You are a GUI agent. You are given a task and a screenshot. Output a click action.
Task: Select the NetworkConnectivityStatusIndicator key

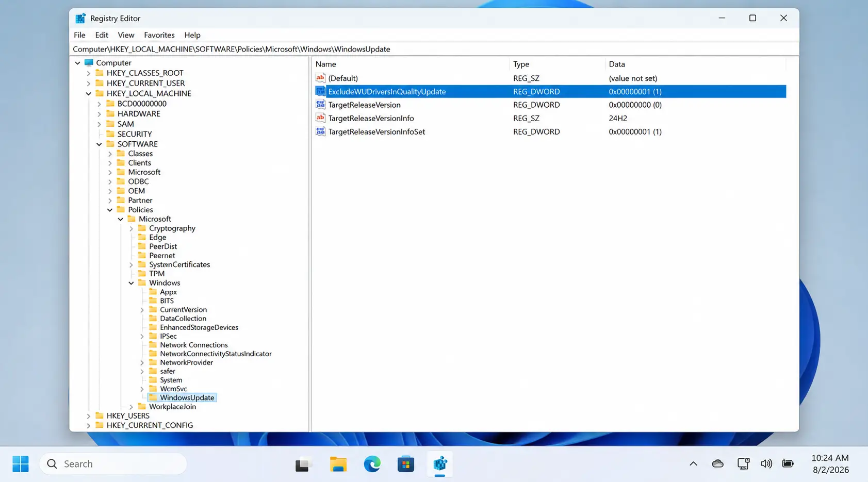point(216,354)
